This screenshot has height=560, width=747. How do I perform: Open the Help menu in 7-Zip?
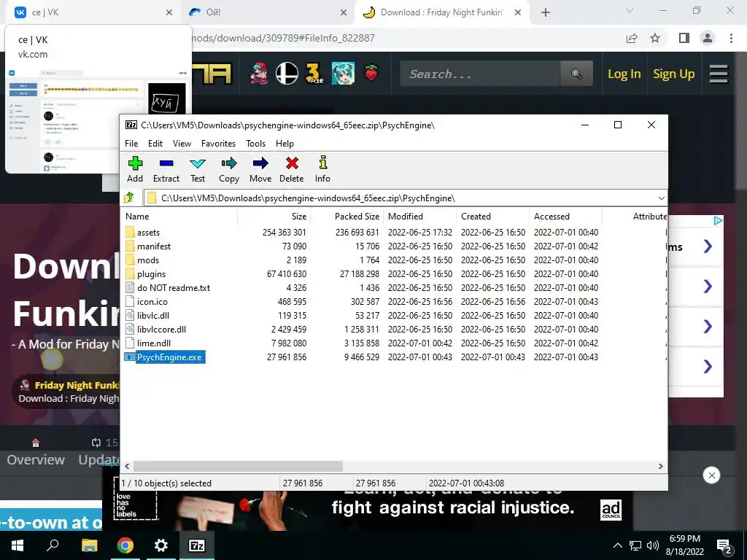tap(285, 144)
